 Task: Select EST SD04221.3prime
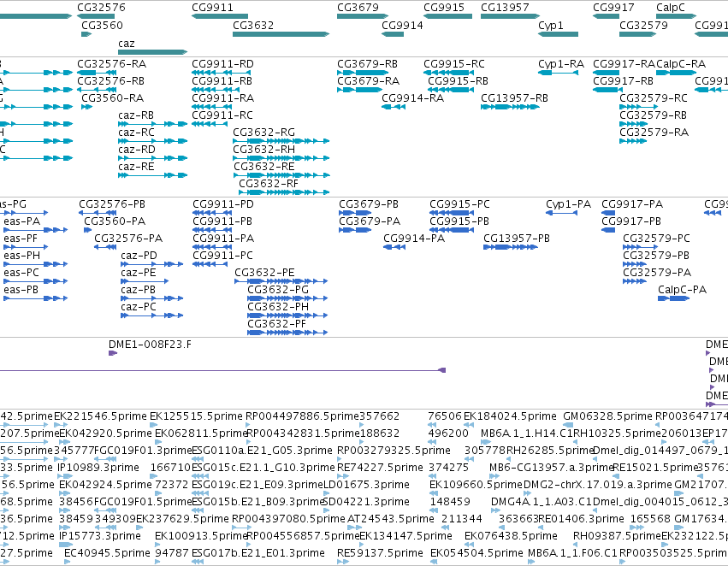(x=366, y=502)
